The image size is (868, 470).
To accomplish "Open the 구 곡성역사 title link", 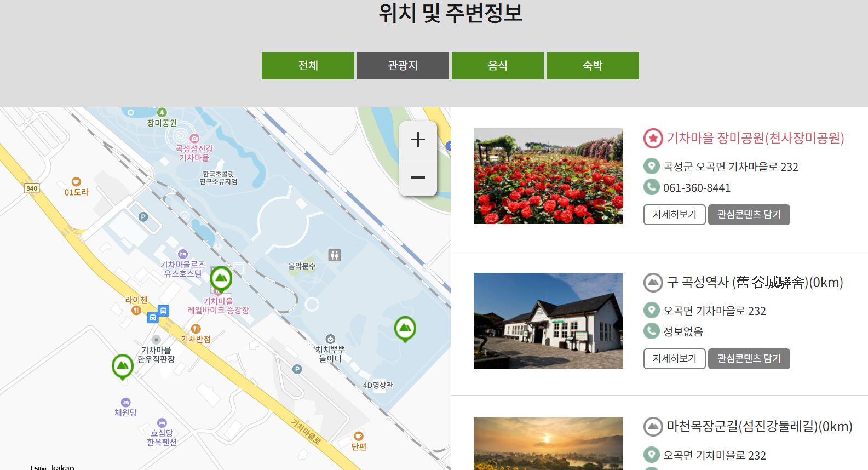I will (755, 283).
